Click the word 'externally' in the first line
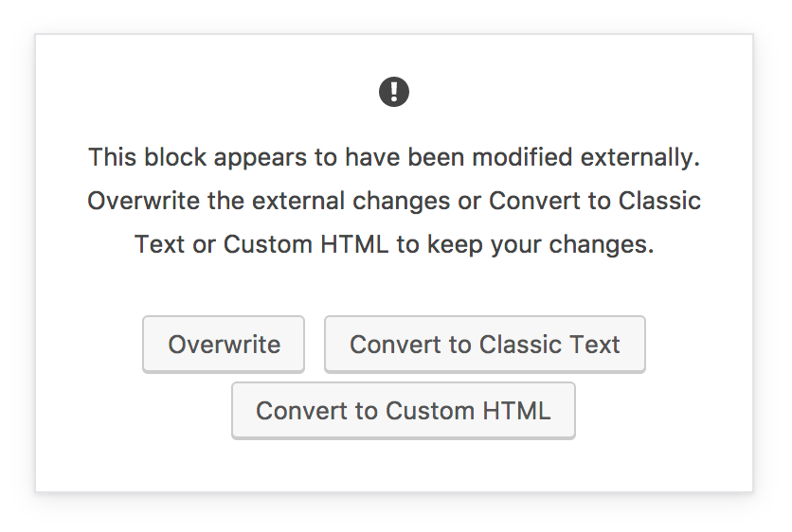Screen dimensions: 792x532 pos(644,157)
